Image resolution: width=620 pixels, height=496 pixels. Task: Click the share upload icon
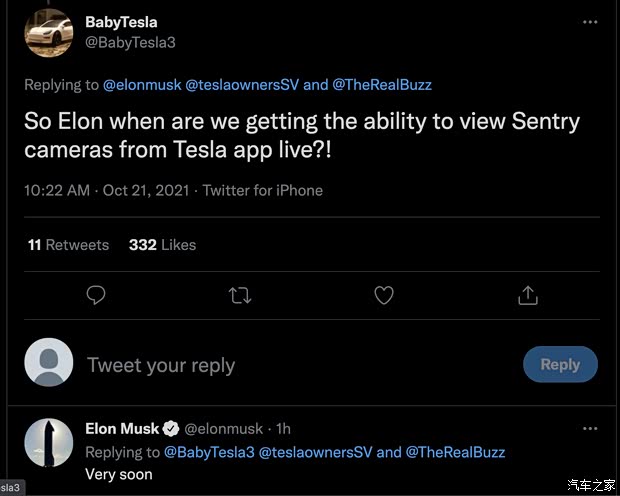pos(528,295)
